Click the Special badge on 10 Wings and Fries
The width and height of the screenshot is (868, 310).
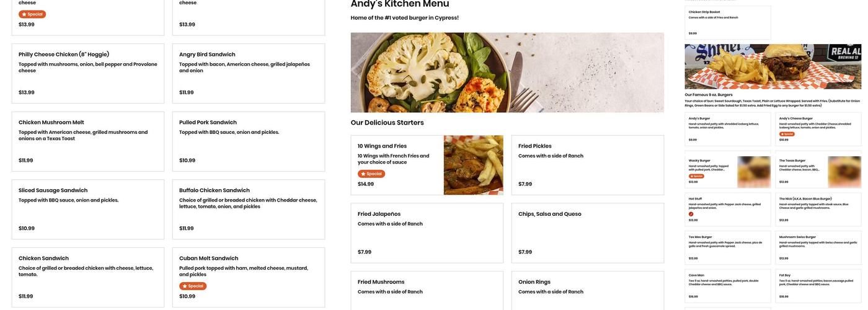tap(371, 174)
